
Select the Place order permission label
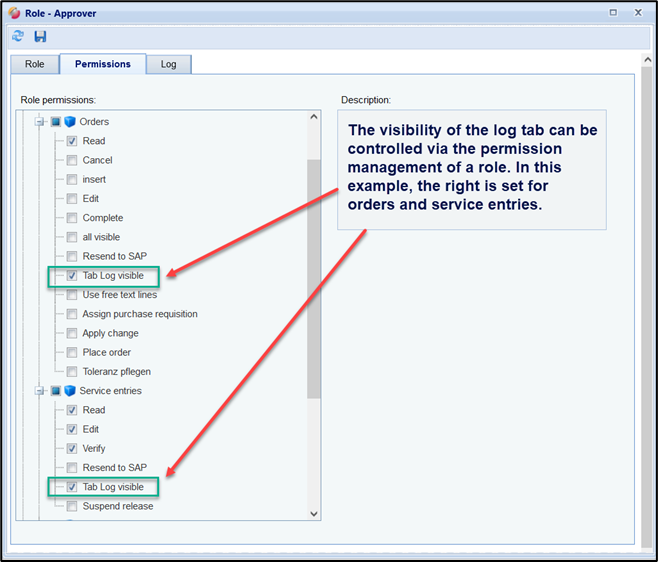[106, 352]
